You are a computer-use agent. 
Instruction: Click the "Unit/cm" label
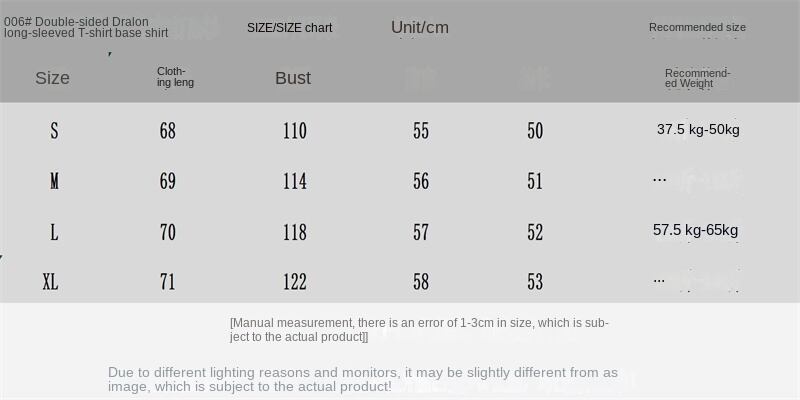pyautogui.click(x=419, y=27)
